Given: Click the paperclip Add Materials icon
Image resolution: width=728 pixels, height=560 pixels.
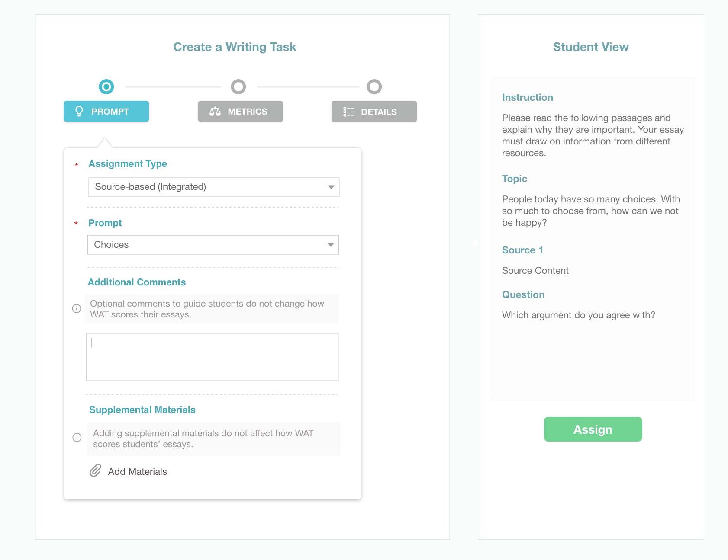Looking at the screenshot, I should coord(95,470).
